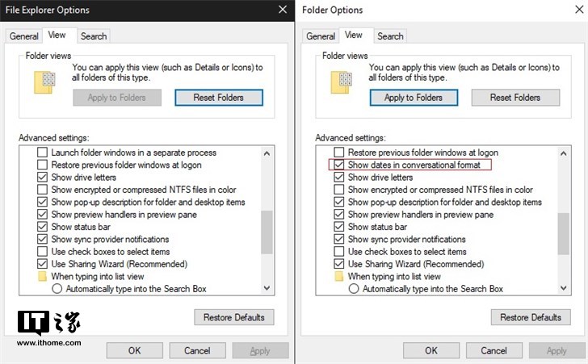The width and height of the screenshot is (588, 364).
Task: Click Apply to Folders in Folder Options
Action: [414, 98]
